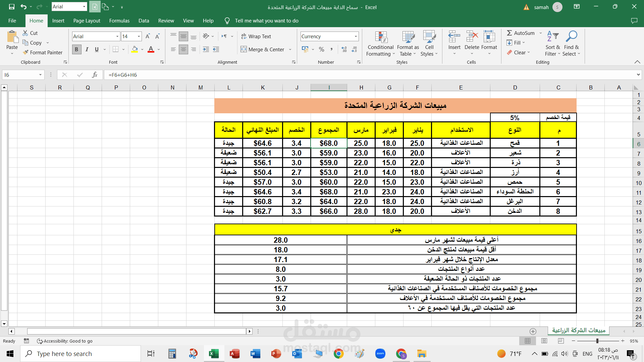Click the Insert Function fx icon
This screenshot has height=362, width=644.
tap(95, 75)
